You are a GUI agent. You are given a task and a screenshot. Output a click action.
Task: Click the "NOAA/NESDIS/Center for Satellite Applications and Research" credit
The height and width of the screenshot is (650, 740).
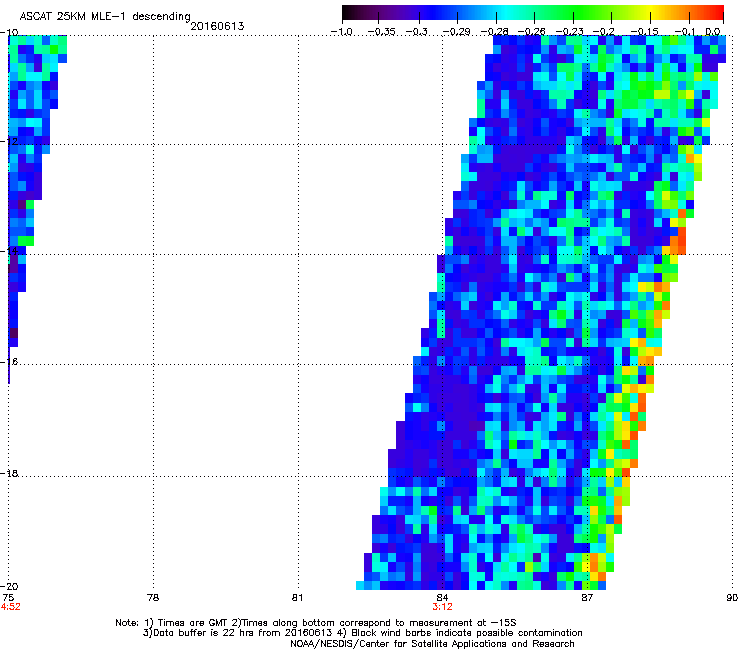pyautogui.click(x=432, y=644)
